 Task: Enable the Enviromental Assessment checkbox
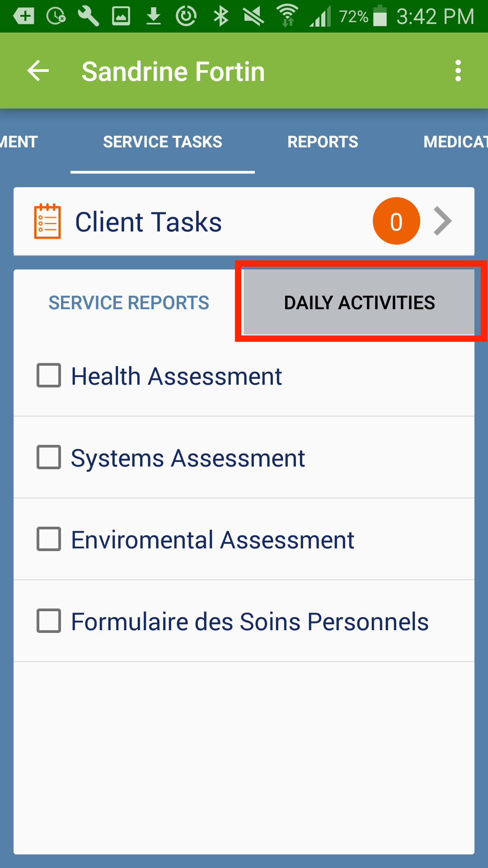[49, 539]
